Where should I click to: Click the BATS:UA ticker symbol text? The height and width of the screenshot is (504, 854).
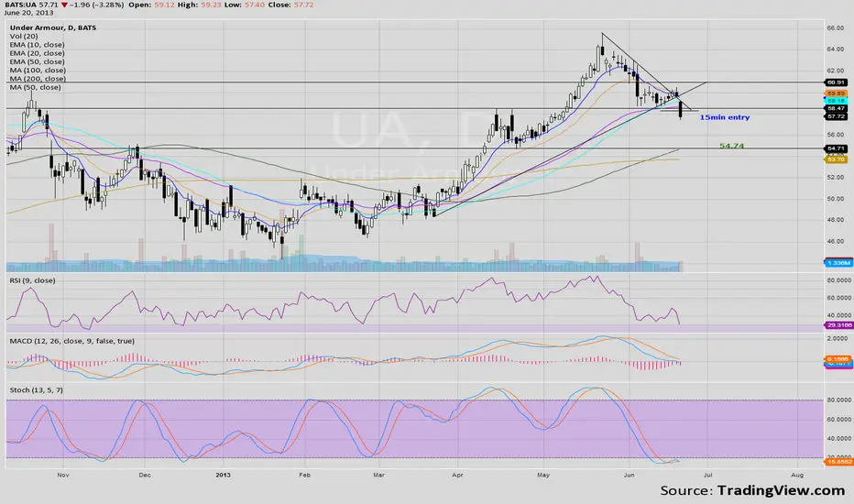pyautogui.click(x=20, y=5)
